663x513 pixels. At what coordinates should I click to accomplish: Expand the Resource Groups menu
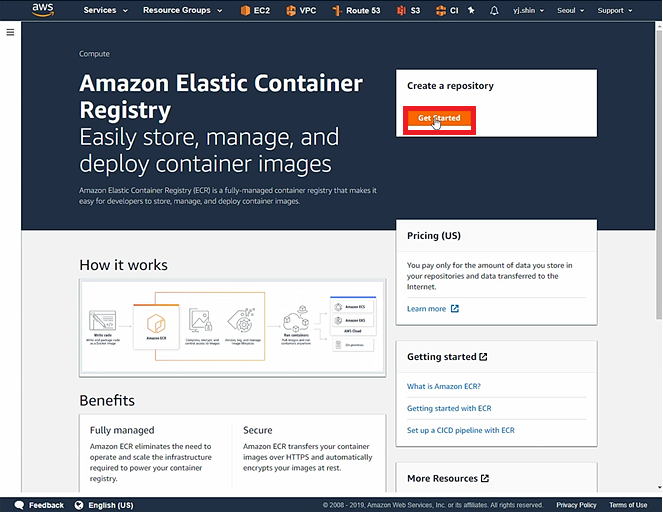tap(182, 10)
